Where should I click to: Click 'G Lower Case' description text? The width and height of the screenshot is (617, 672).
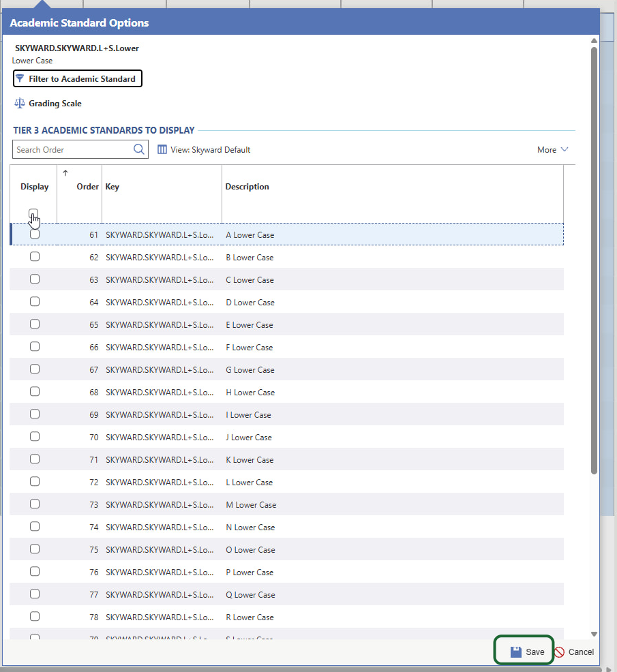coord(250,370)
